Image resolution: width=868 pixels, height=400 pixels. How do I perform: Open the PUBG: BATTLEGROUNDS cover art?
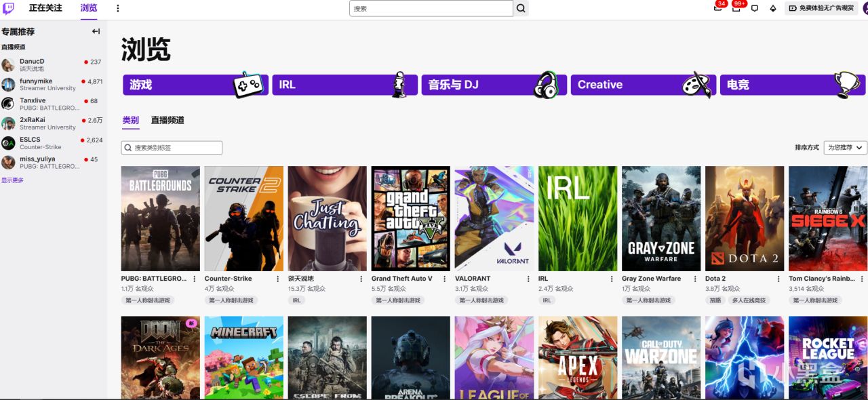[161, 218]
